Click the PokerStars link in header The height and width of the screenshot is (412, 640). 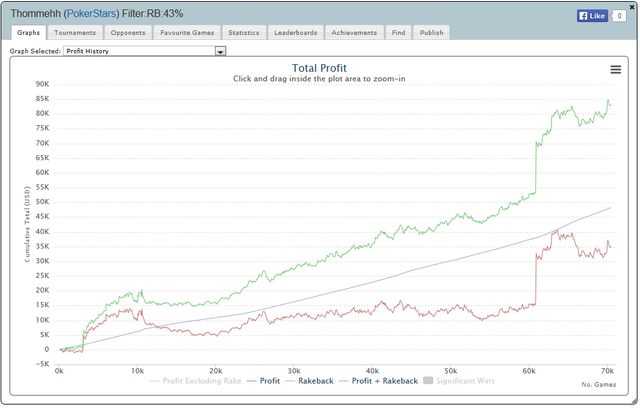coord(91,13)
